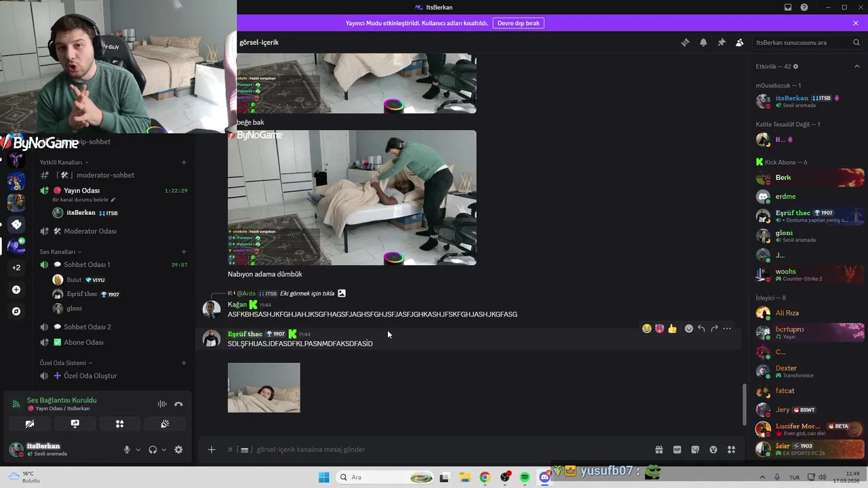The height and width of the screenshot is (488, 868).
Task: Open the Threads icon in channel header
Action: (x=685, y=42)
